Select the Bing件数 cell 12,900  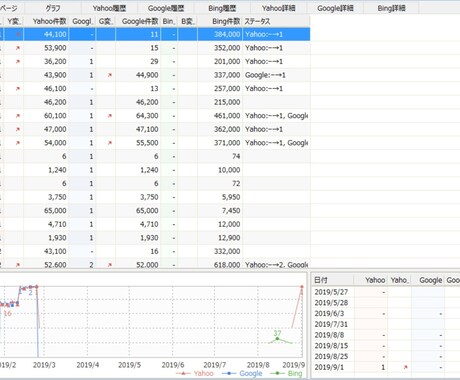220,238
